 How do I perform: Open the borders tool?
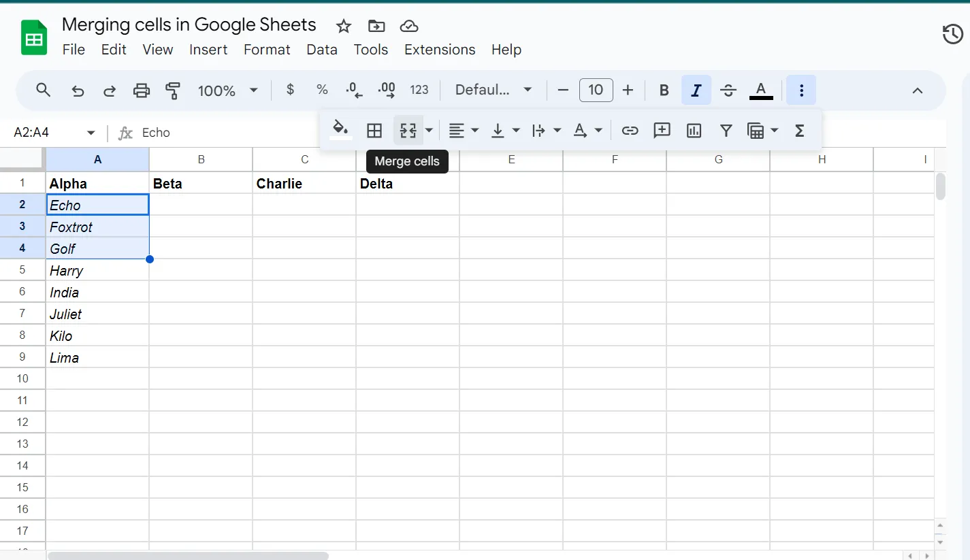(x=374, y=130)
